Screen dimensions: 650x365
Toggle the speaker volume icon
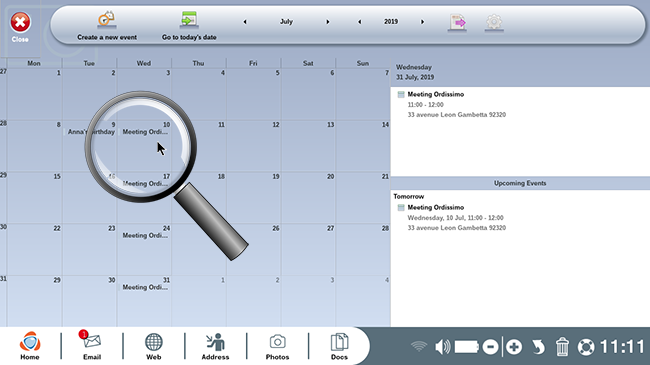click(443, 347)
